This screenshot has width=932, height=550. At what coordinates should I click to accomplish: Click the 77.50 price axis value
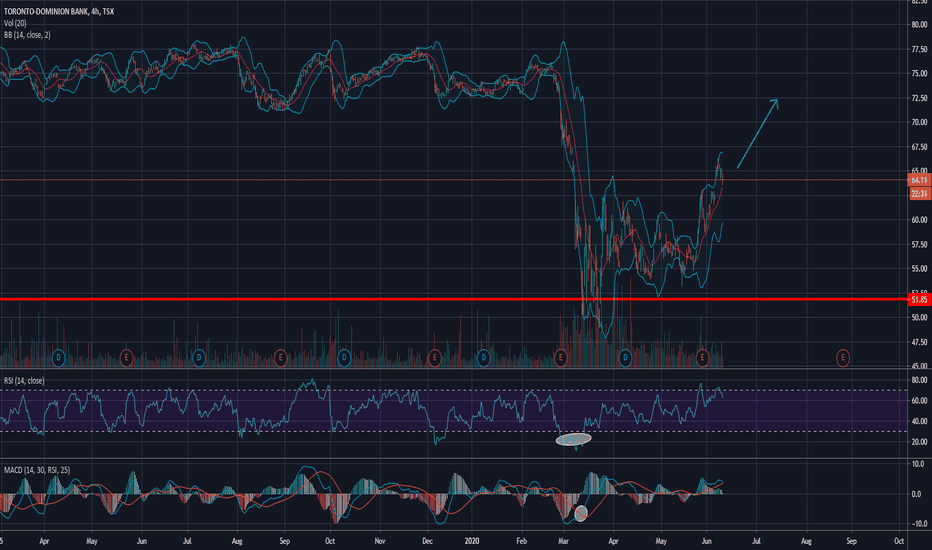[x=919, y=49]
